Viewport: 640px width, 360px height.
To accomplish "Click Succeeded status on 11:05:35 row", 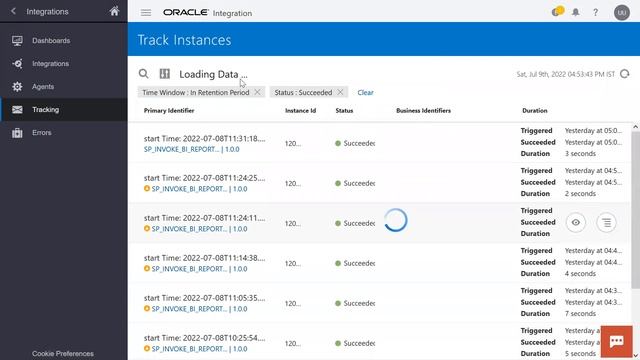I will (355, 303).
